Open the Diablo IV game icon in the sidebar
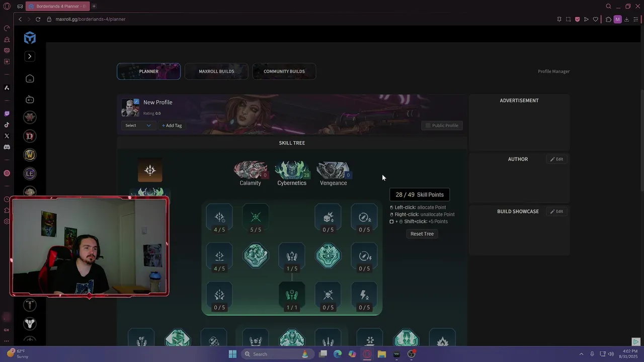This screenshot has width=644, height=362. coord(30,136)
